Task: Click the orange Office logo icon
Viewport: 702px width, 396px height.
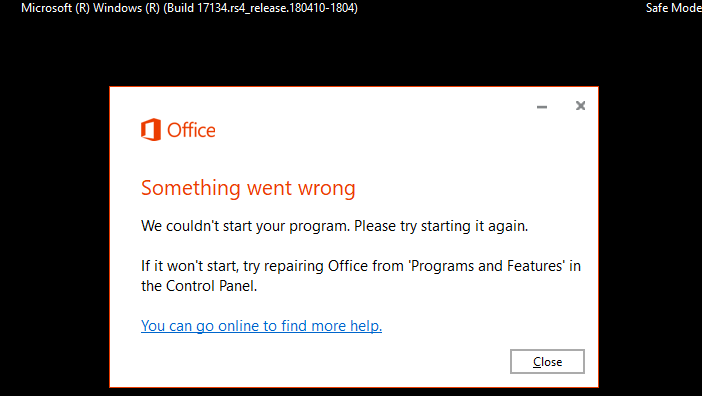Action: [x=151, y=130]
